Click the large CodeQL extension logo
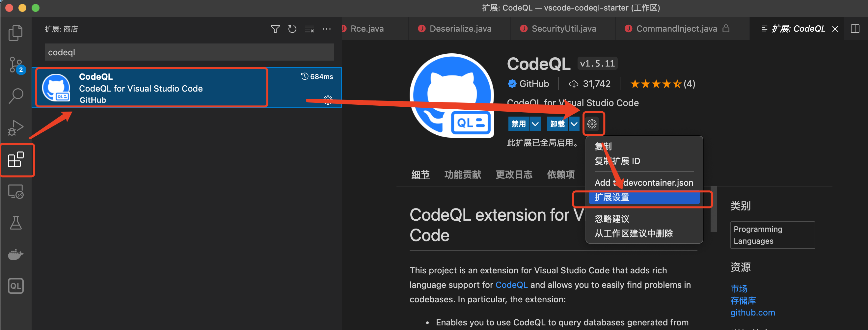 coord(451,96)
